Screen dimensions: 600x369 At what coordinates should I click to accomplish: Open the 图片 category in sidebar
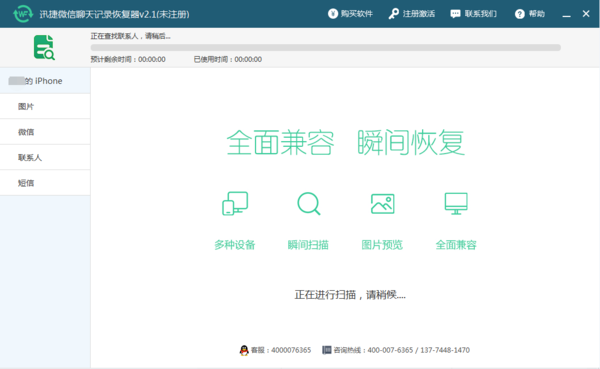point(45,106)
